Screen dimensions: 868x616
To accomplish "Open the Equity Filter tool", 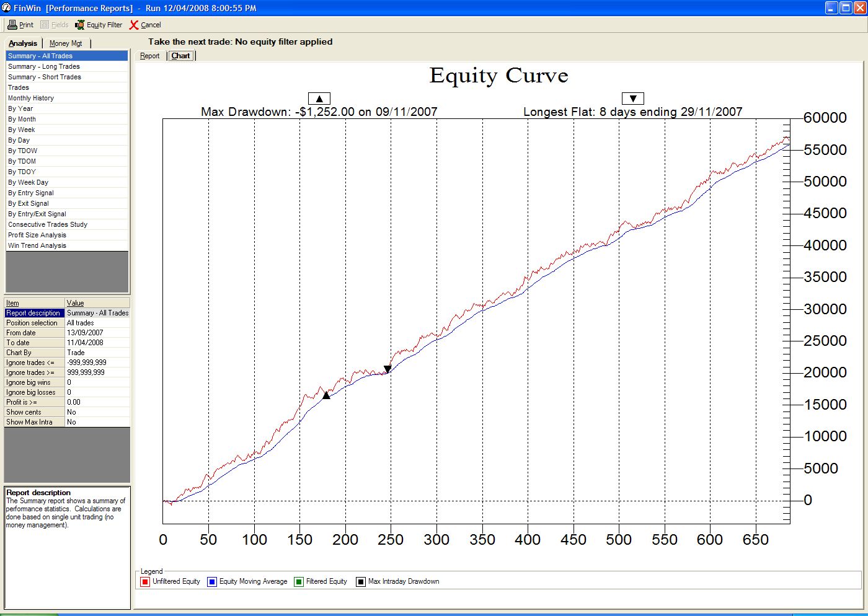I will click(99, 25).
